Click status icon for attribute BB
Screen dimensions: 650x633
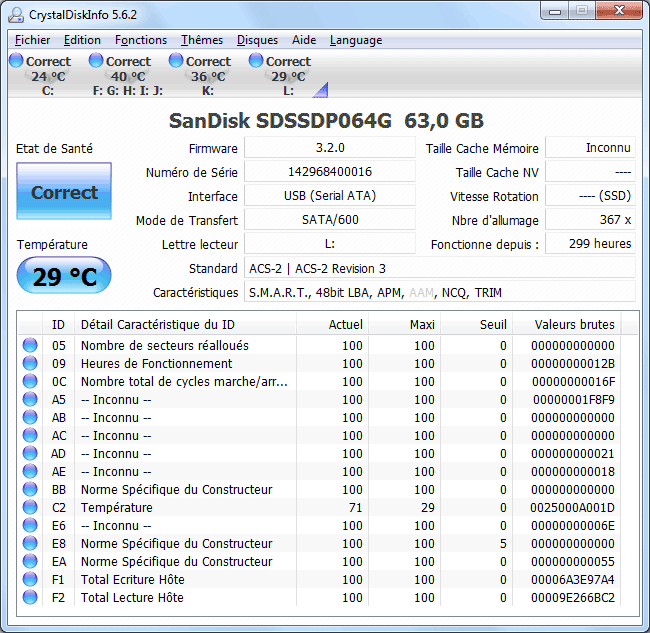(30, 489)
